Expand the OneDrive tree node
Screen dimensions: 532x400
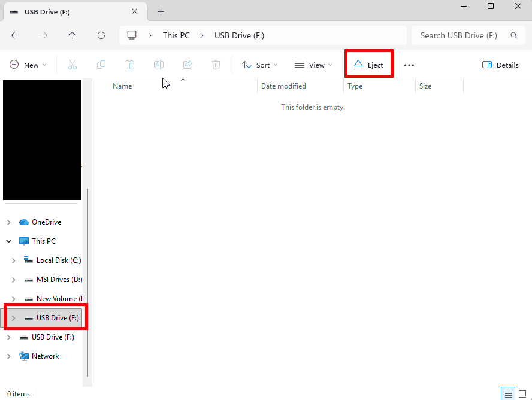(x=8, y=222)
